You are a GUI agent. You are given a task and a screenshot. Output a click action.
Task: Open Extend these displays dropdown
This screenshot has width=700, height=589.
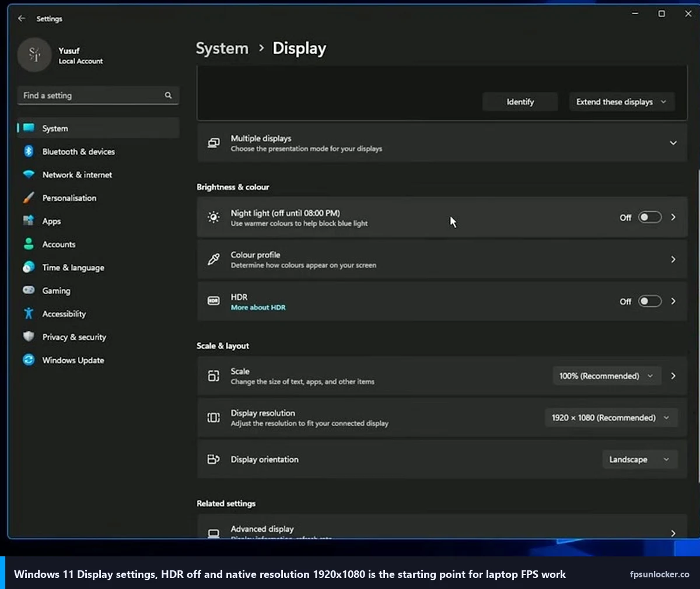[622, 101]
